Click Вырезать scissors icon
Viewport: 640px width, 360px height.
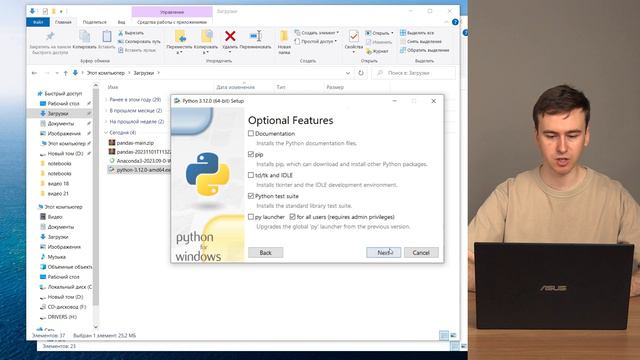pyautogui.click(x=121, y=33)
